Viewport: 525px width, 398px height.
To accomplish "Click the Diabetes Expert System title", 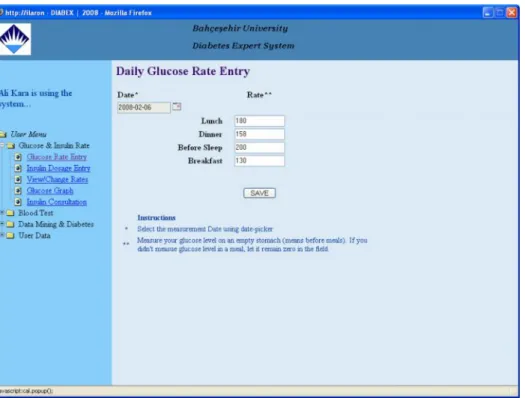I will click(243, 46).
